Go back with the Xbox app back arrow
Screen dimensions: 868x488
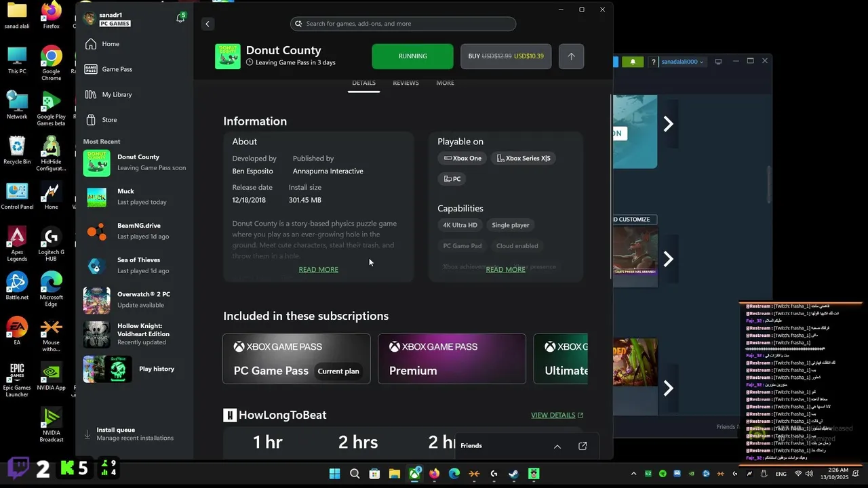[208, 24]
